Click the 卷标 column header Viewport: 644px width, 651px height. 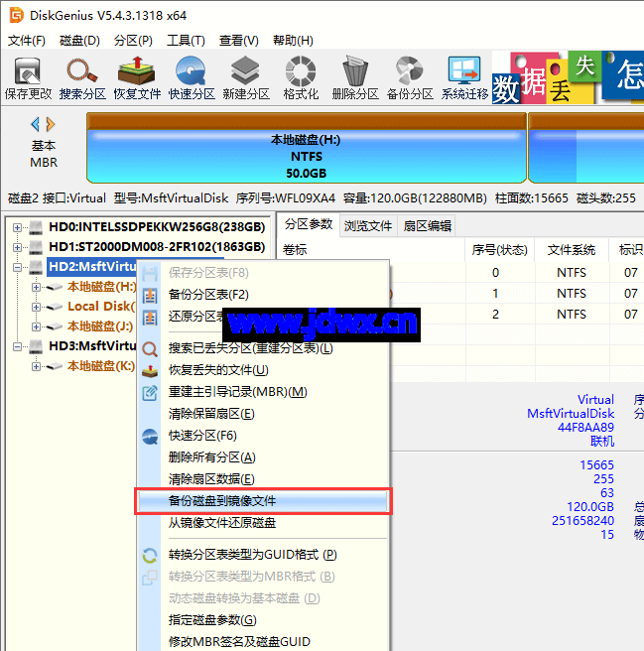click(371, 250)
